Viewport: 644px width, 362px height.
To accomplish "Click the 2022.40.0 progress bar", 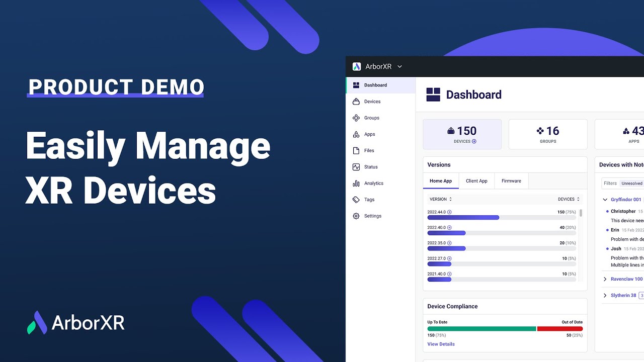I will [502, 233].
